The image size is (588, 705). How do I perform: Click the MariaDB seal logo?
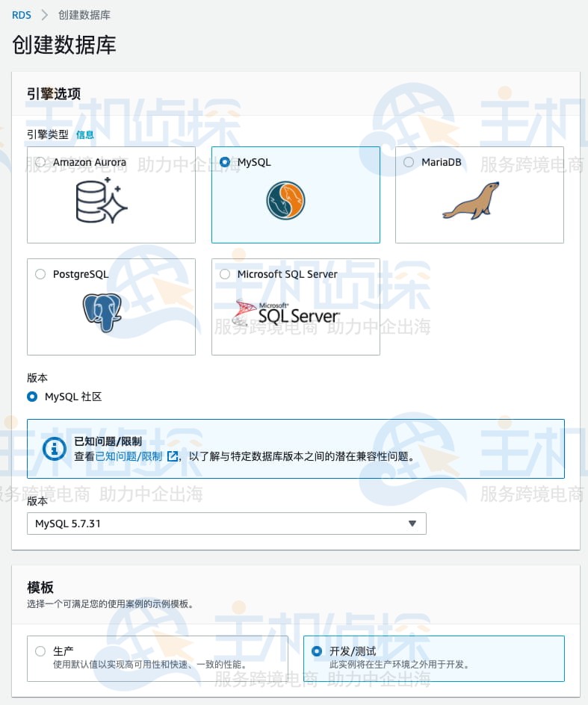point(471,201)
